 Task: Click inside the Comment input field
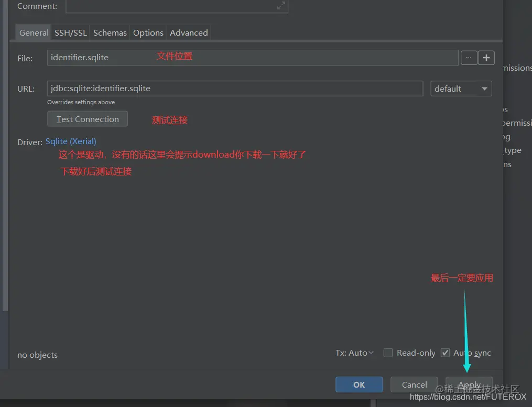coord(177,6)
